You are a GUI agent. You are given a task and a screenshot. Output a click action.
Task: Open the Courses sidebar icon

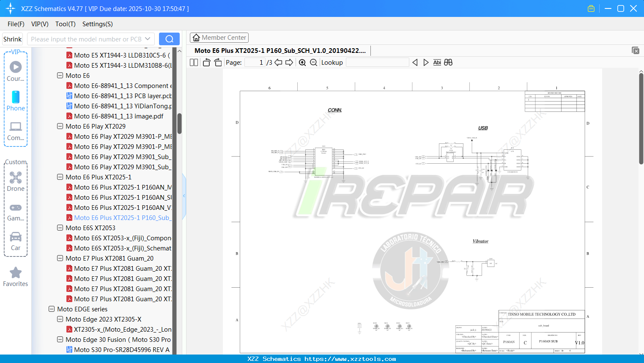[x=16, y=71]
